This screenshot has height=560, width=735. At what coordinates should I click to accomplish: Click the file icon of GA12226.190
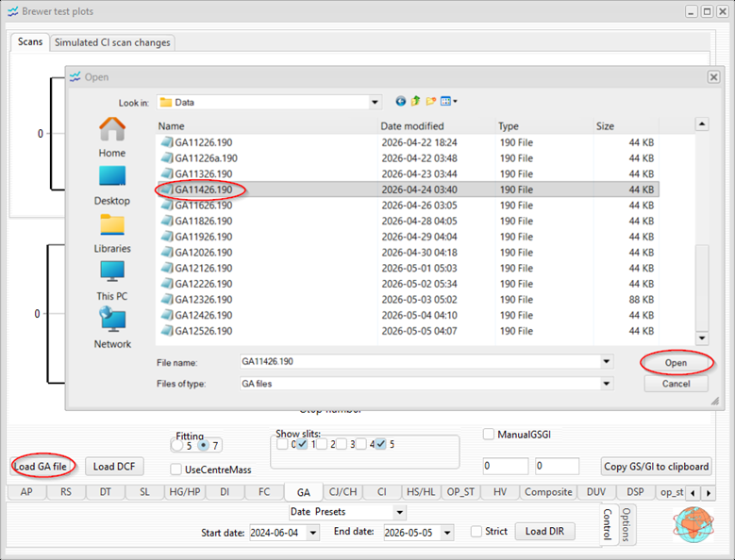coord(167,283)
